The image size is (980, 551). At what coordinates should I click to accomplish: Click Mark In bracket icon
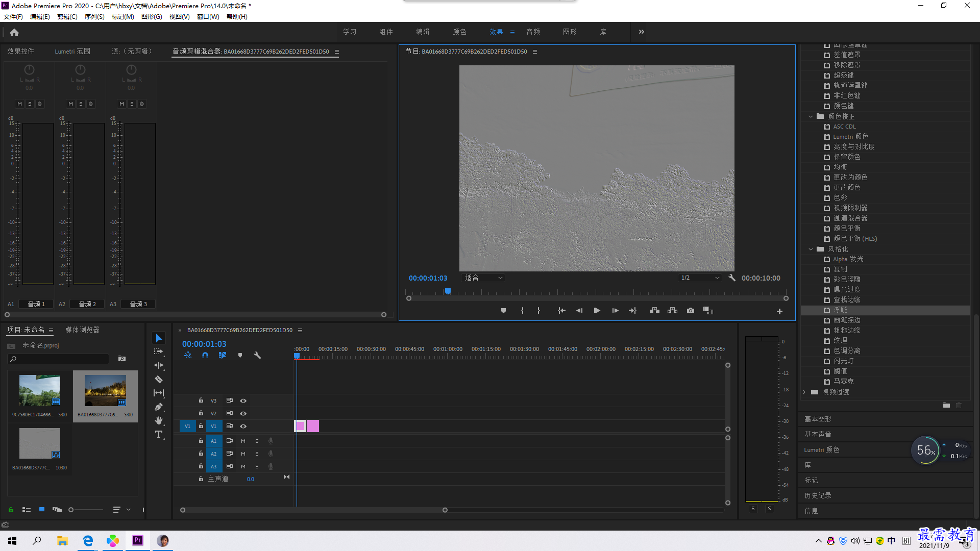coord(522,311)
